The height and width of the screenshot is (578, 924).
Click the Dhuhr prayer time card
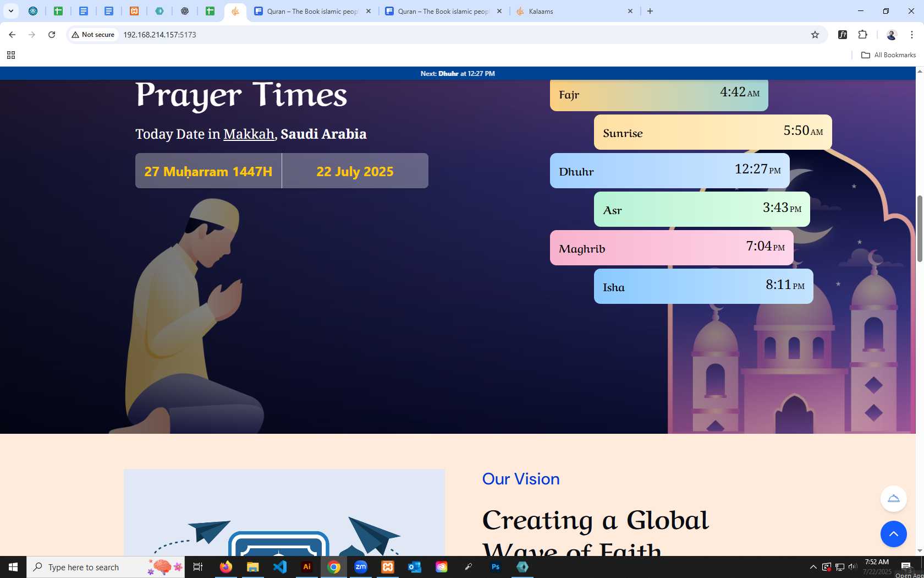click(670, 171)
